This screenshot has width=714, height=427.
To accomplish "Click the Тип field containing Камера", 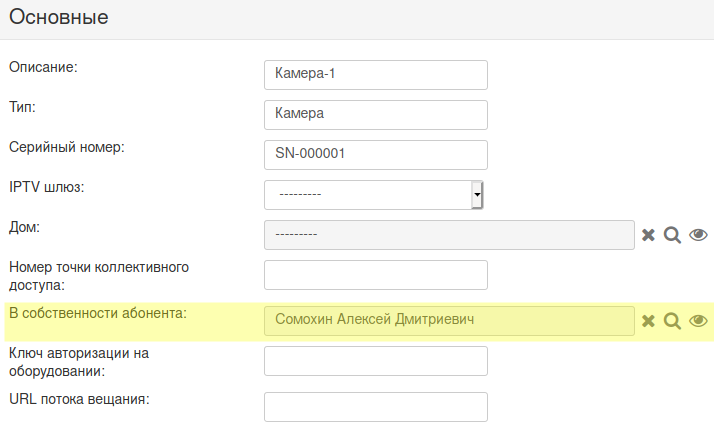I will (376, 115).
